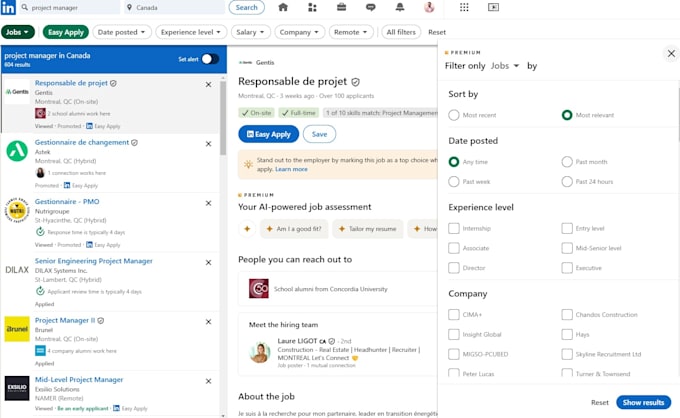Screen dimensions: 680x418
Task: Open the LinkedIn home logo
Action: (x=8, y=7)
